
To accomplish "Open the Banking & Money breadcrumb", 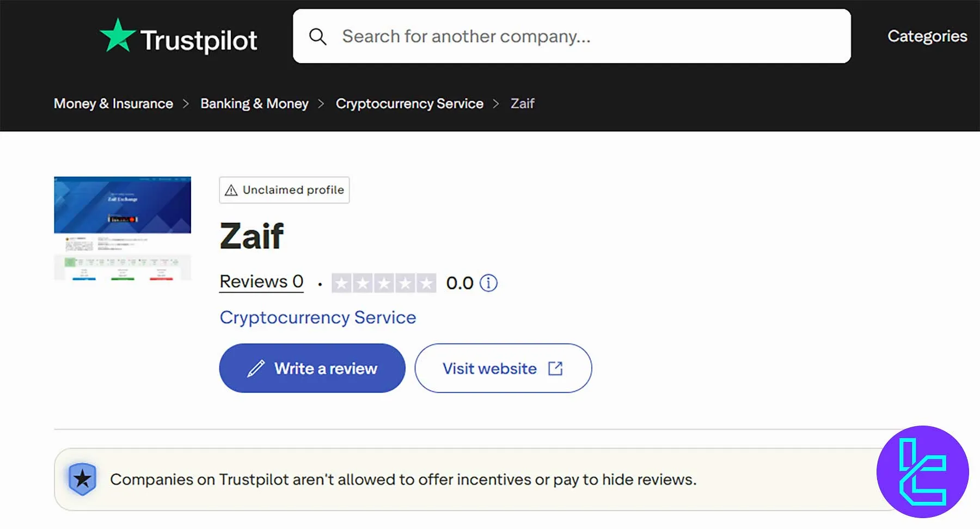I will (x=254, y=103).
